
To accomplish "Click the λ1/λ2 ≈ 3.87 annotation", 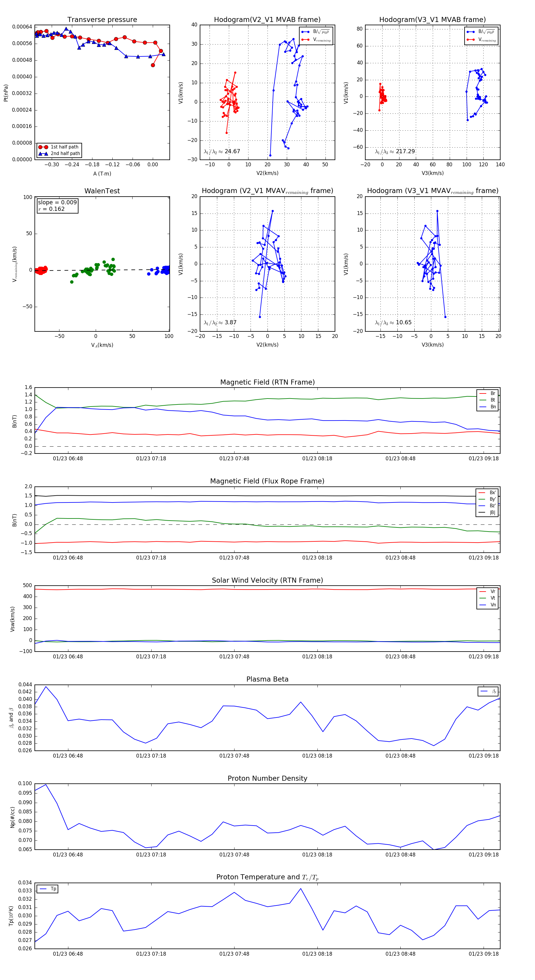I will (220, 323).
